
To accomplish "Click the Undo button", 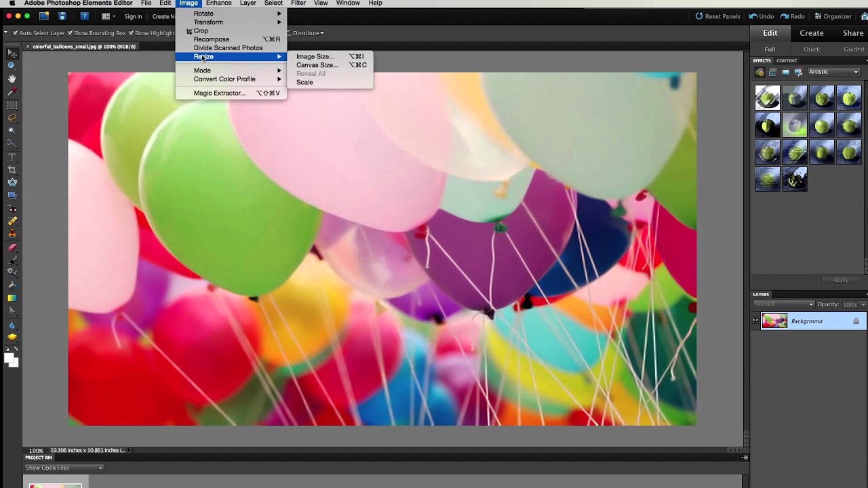I will click(762, 16).
